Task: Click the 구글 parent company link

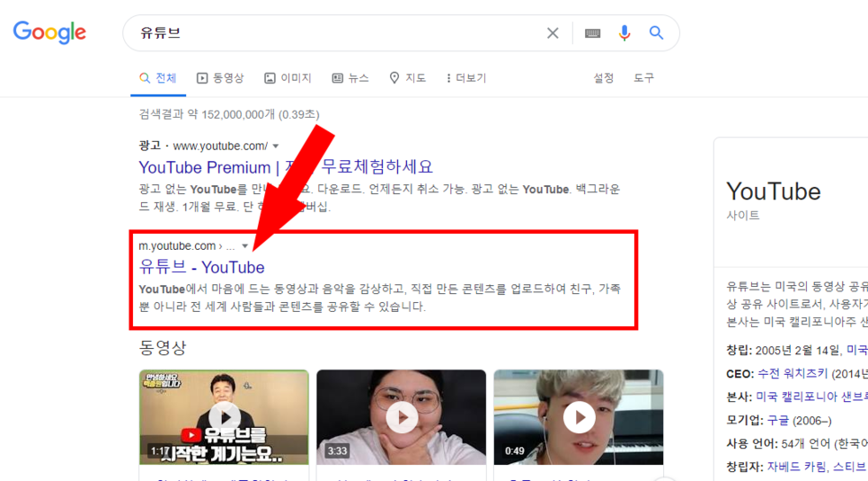Action: (x=778, y=421)
